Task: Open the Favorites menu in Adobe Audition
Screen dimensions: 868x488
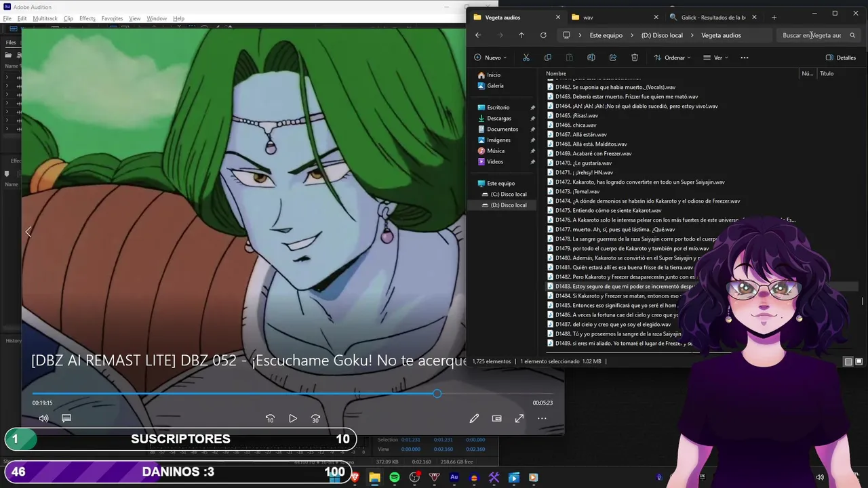Action: pyautogui.click(x=113, y=18)
